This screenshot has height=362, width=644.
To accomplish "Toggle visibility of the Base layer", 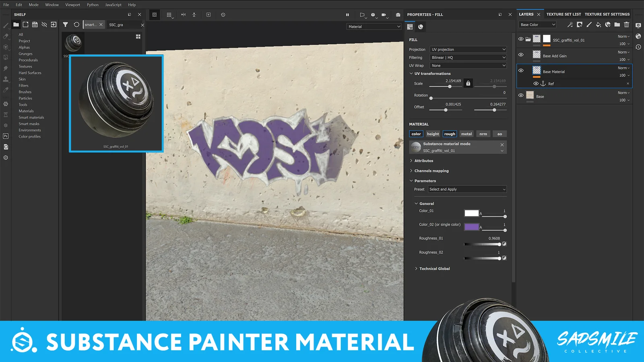I will [x=521, y=96].
